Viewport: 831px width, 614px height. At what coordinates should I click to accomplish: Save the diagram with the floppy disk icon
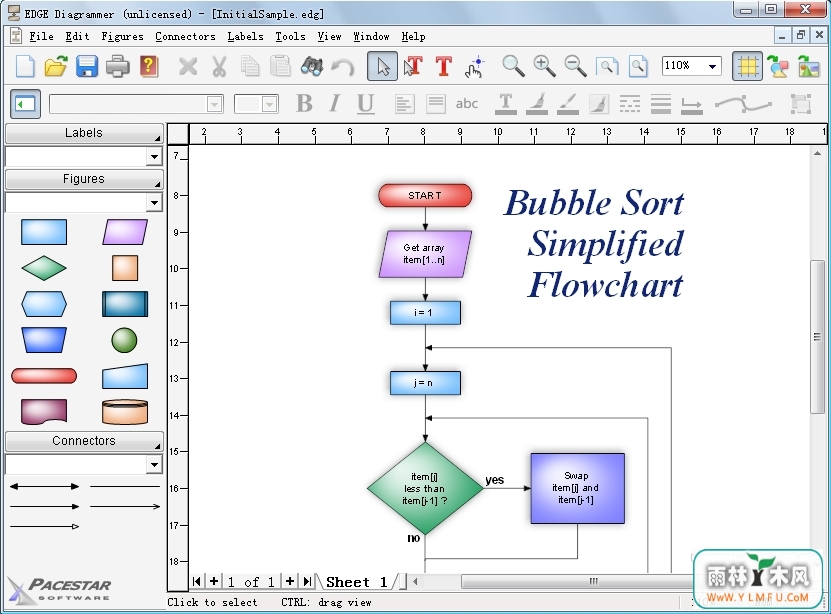tap(86, 67)
